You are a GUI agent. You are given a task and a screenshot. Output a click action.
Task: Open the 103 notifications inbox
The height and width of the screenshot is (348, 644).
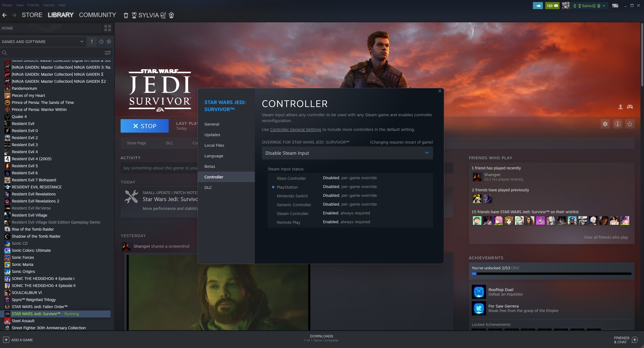pos(552,5)
